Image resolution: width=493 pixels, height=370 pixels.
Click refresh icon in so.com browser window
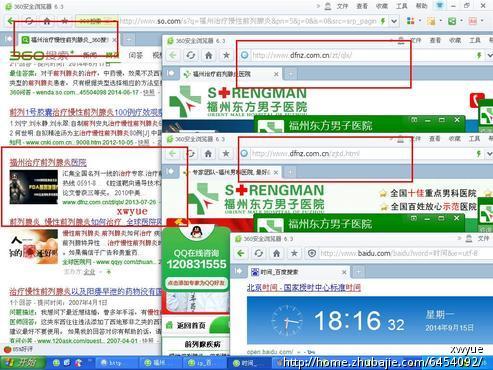tap(29, 21)
